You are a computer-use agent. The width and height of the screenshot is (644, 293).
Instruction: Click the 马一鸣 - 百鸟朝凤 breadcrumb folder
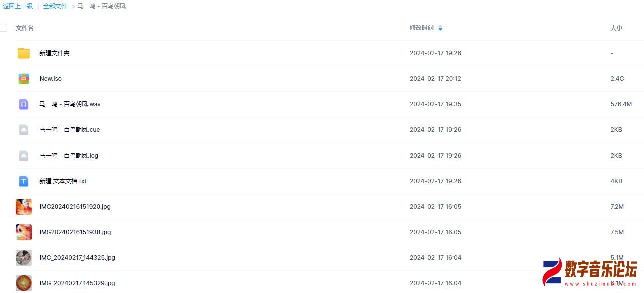pyautogui.click(x=101, y=6)
